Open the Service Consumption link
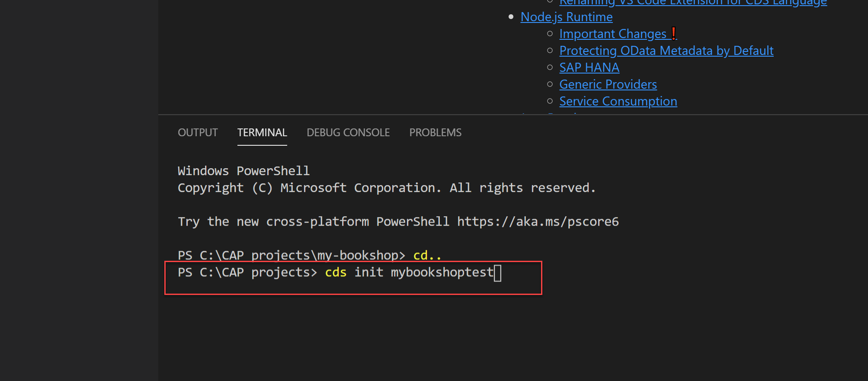 coord(618,101)
